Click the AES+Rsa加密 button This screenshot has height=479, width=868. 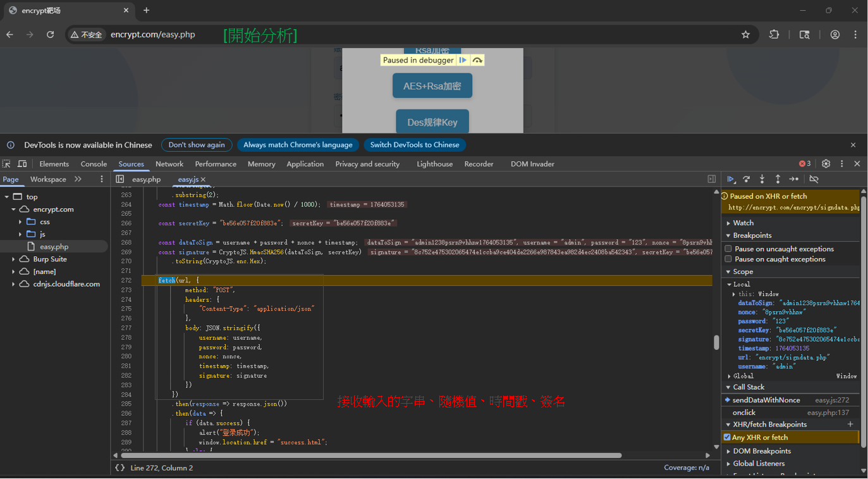(x=432, y=86)
